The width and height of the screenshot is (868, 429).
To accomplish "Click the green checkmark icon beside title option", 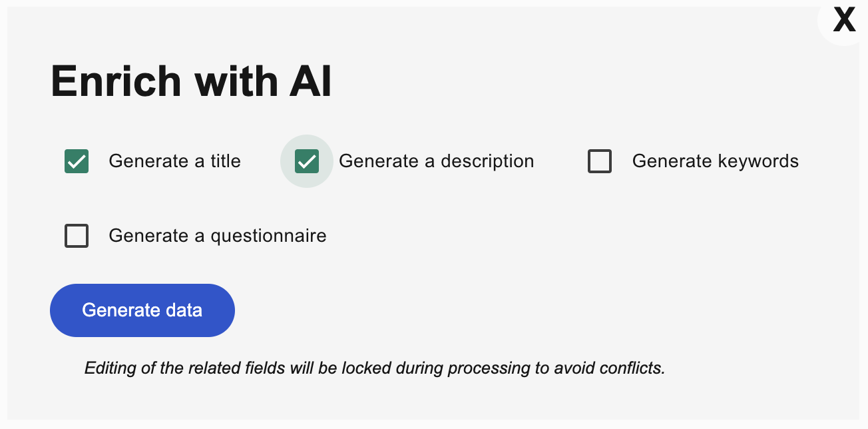I will [77, 161].
